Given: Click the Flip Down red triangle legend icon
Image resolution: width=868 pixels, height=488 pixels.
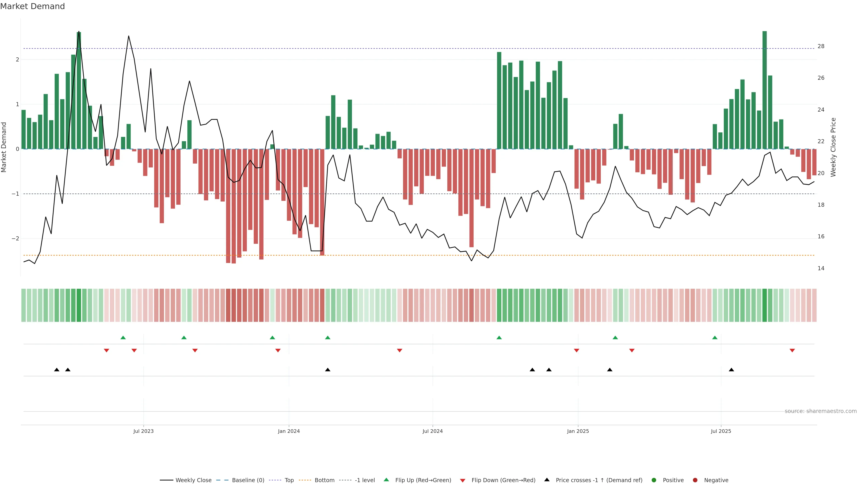Looking at the screenshot, I should pyautogui.click(x=463, y=481).
